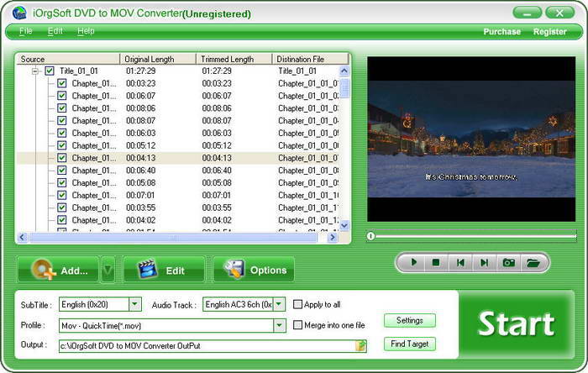Open the Profile dropdown
588x373 pixels.
click(279, 325)
